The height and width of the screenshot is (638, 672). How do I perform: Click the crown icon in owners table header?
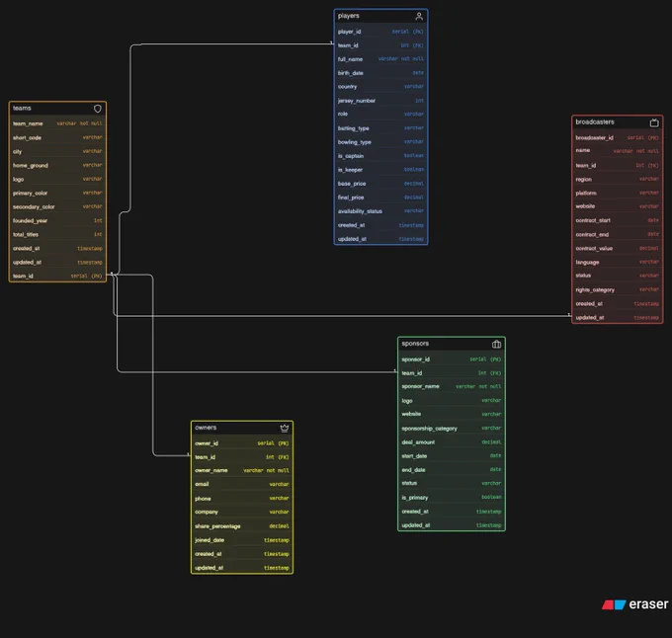[x=285, y=428]
